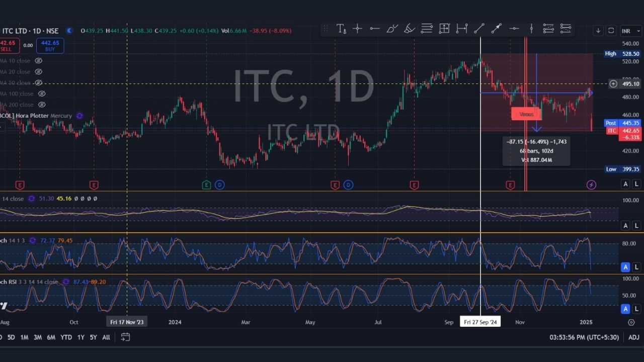Open the Go to date calendar icon
Screen dimensions: 644x362
125,337
